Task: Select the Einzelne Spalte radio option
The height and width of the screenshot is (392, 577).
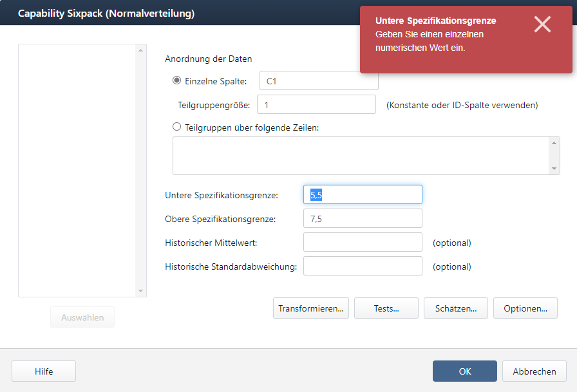Action: 176,80
